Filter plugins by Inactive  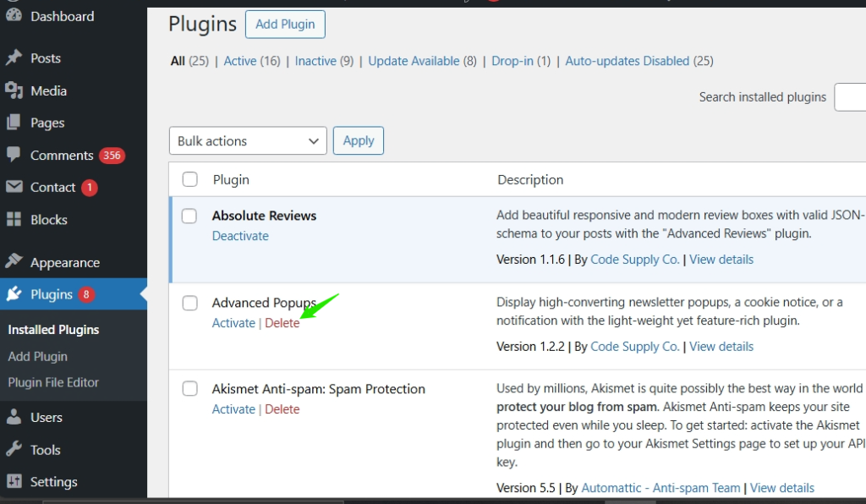click(315, 61)
